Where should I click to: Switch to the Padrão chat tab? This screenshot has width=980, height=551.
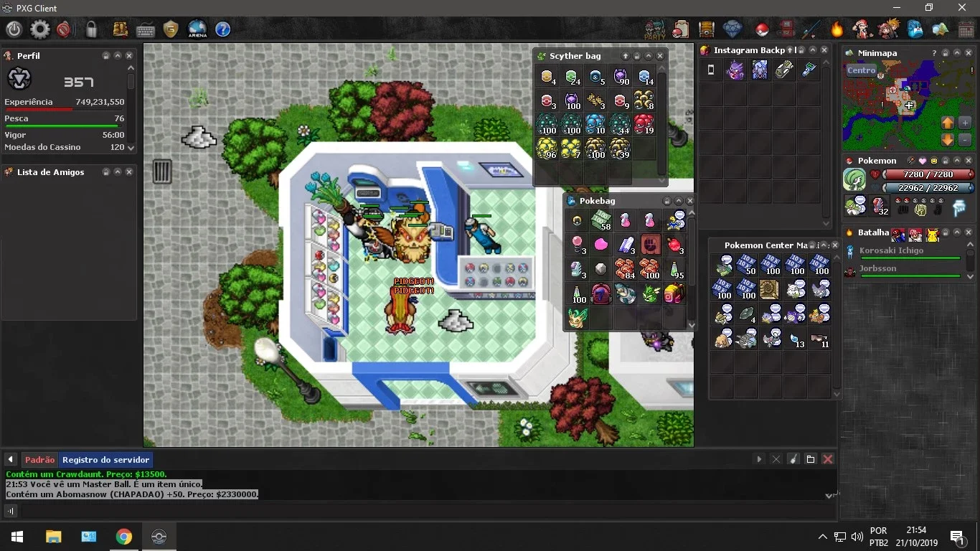39,460
